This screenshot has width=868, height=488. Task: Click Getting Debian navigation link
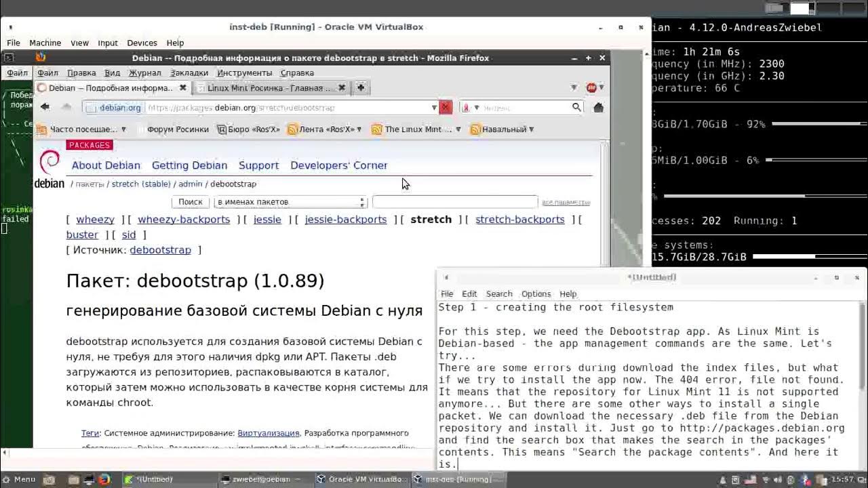coord(189,165)
